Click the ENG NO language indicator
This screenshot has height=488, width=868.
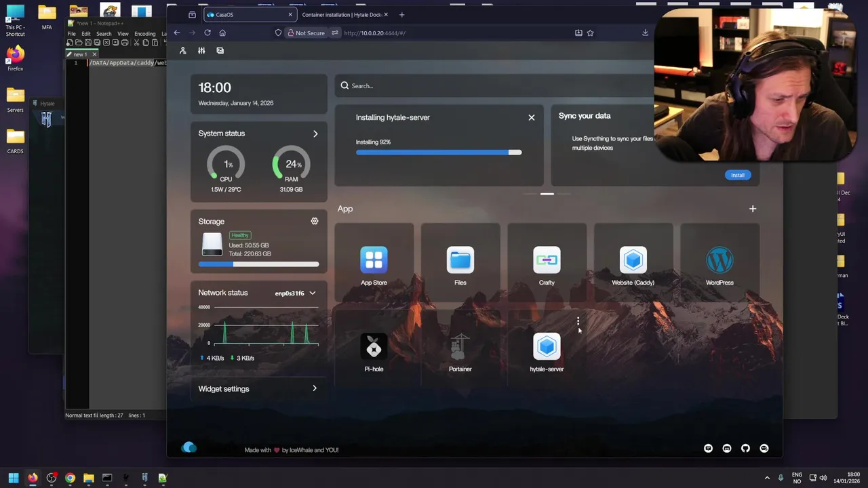797,478
